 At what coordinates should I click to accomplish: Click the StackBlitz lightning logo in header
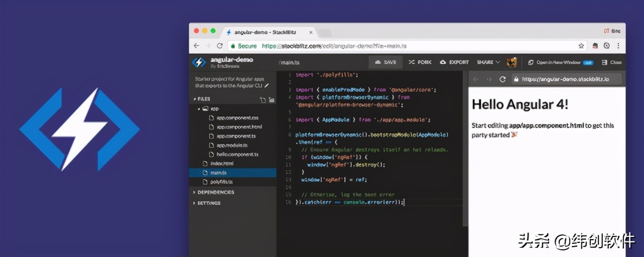(199, 62)
